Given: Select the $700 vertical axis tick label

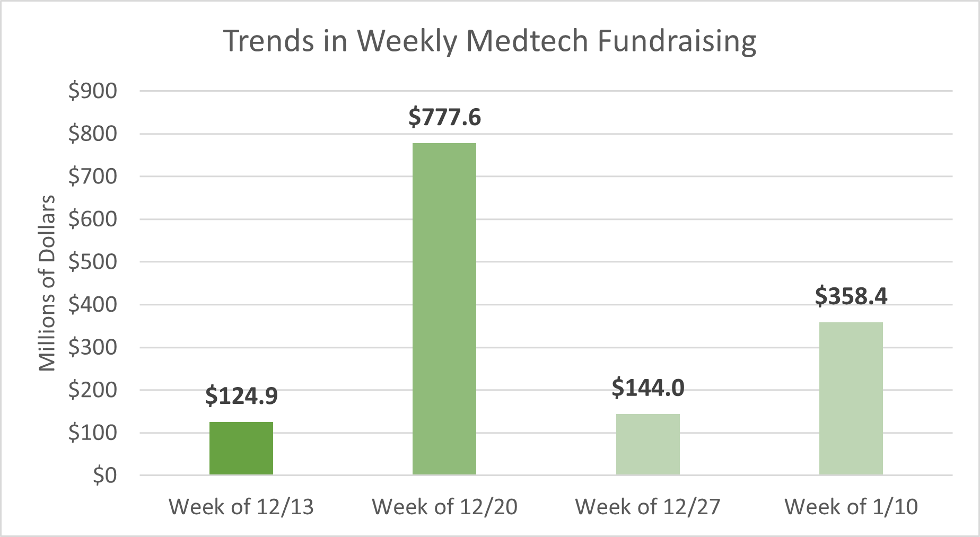Looking at the screenshot, I should pyautogui.click(x=93, y=177).
